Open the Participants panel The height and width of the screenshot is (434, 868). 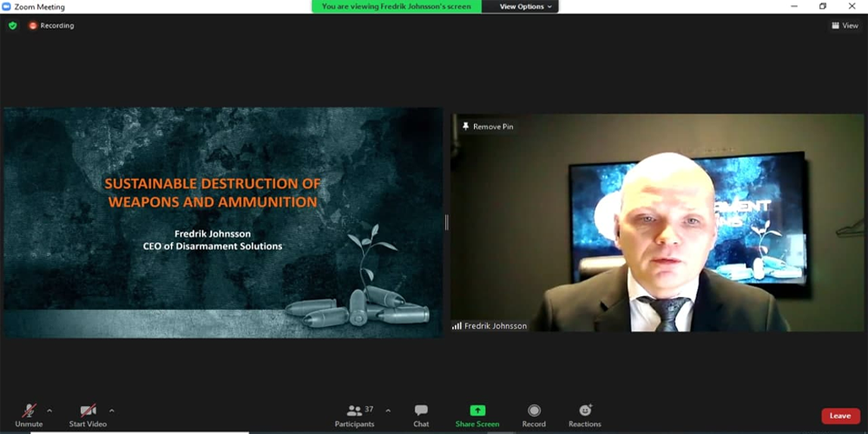click(x=354, y=415)
